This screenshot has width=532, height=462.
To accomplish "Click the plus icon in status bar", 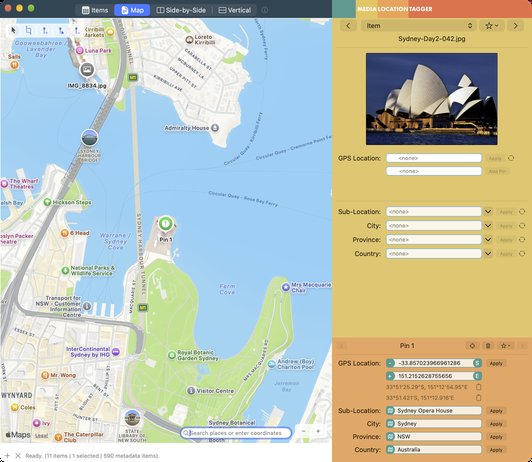I will click(7, 456).
